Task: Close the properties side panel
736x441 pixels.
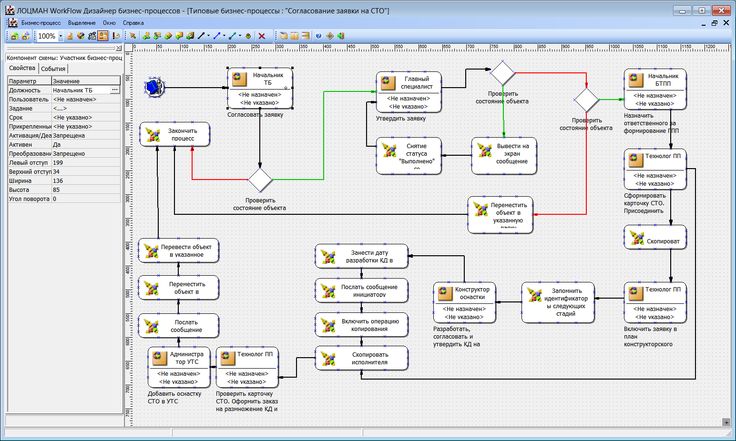Action: click(x=118, y=48)
